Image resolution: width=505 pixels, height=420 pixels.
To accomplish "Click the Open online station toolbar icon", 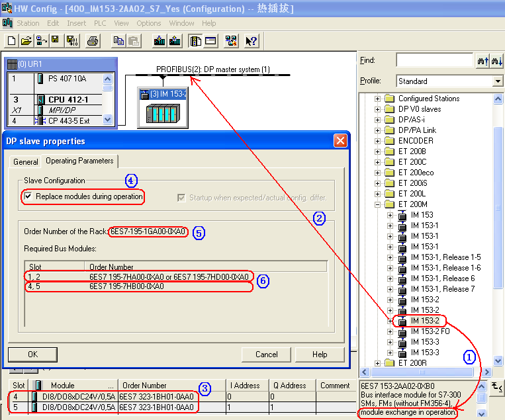I will tap(41, 41).
